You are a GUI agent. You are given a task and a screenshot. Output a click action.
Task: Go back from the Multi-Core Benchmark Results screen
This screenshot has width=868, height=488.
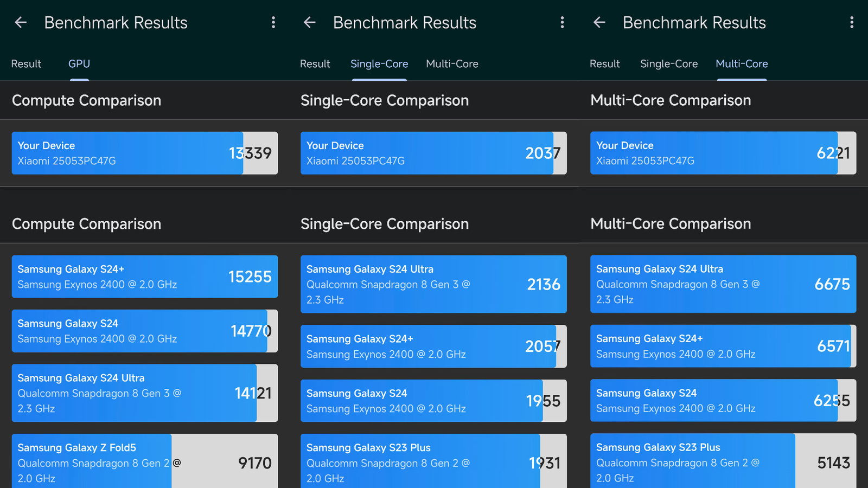pos(599,22)
